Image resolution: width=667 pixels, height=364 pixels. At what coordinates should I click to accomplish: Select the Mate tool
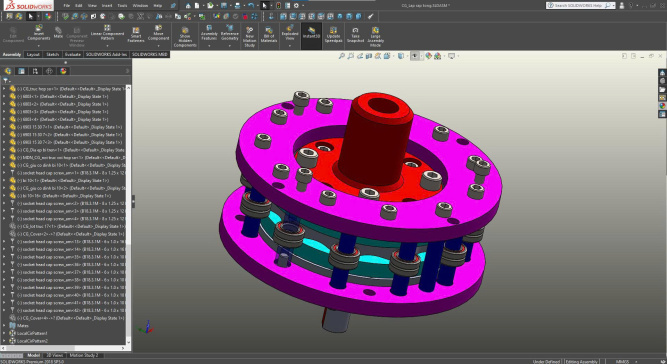58,33
